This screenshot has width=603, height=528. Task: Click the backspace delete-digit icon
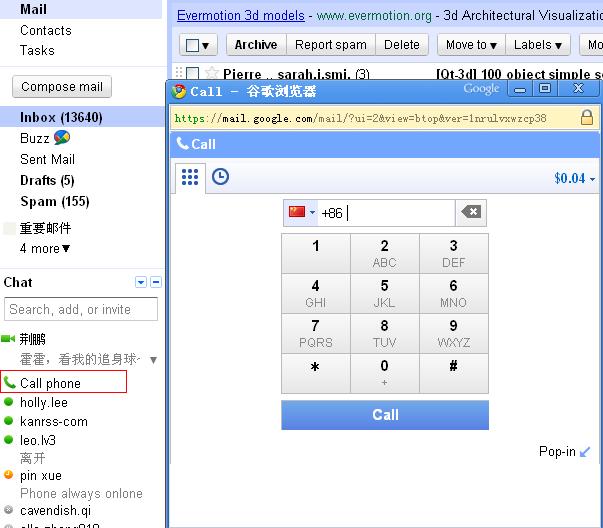(471, 212)
